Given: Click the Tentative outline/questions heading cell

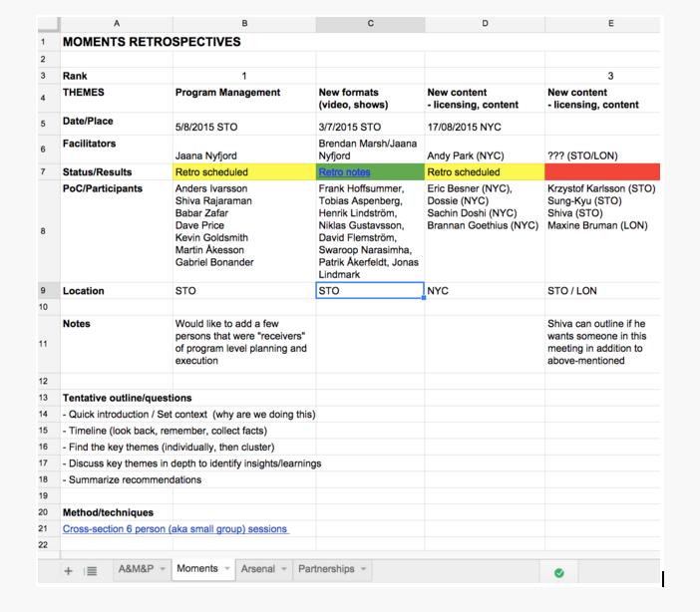Looking at the screenshot, I should point(128,398).
